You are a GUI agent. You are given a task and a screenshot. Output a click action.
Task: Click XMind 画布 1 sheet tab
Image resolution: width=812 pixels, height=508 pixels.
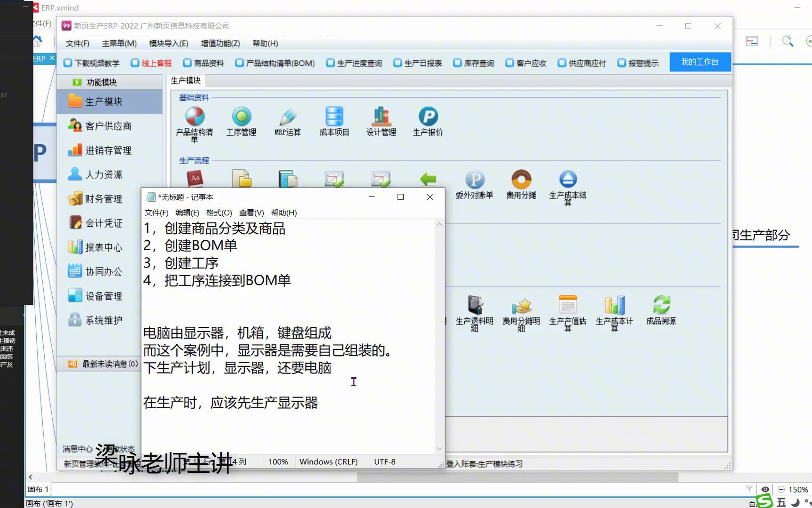(x=38, y=489)
